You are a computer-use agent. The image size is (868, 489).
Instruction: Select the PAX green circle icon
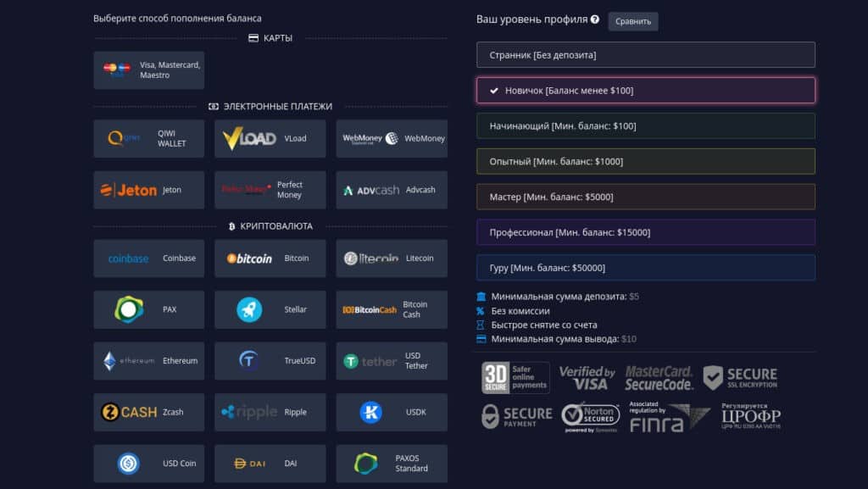(129, 310)
